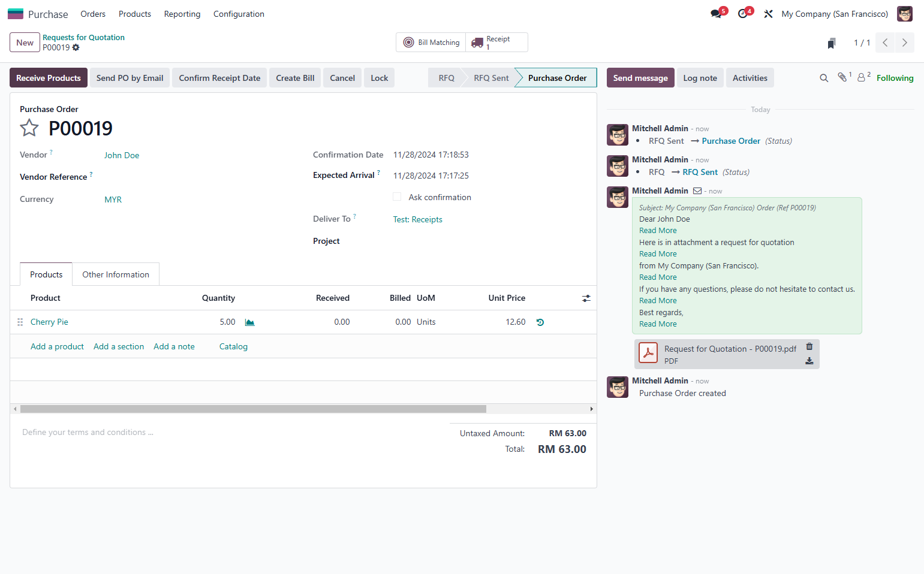
Task: Open the gear actions menu next to P00019
Action: [76, 47]
